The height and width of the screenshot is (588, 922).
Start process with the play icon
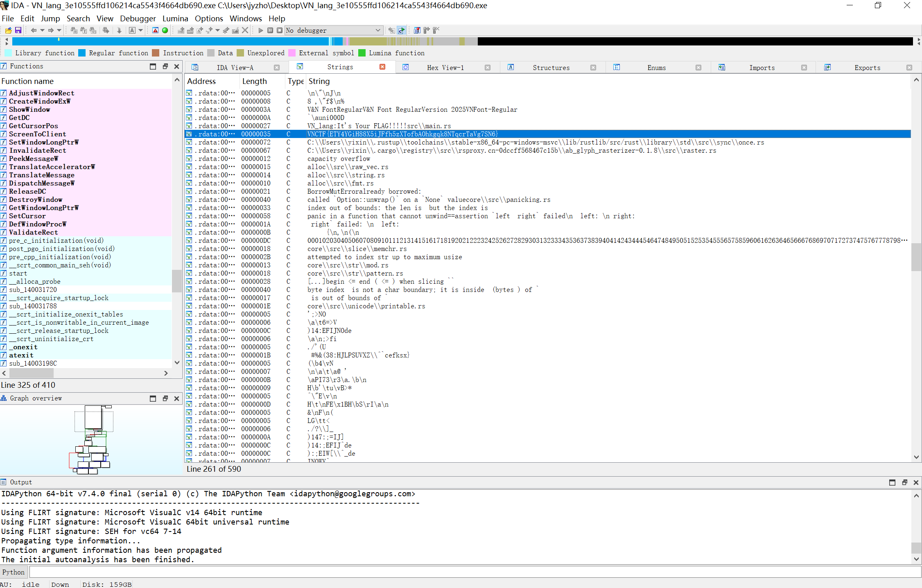pos(260,30)
